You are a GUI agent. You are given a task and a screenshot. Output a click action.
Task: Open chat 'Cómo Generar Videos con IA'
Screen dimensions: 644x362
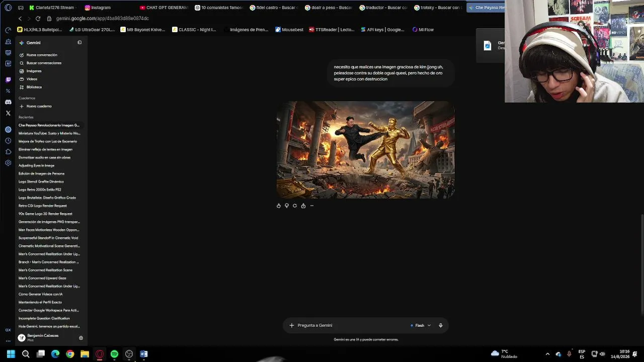pyautogui.click(x=40, y=294)
